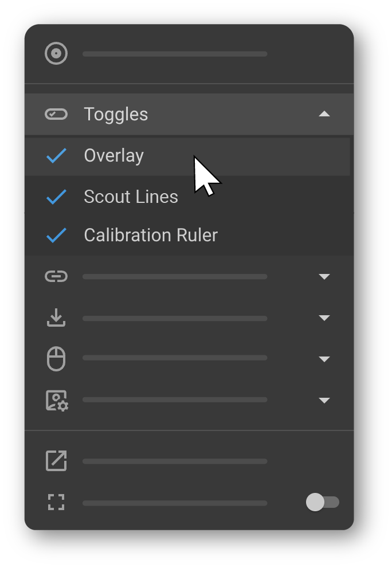This screenshot has height=568, width=392.
Task: Select the Scout Lines menu entry
Action: [x=131, y=197]
